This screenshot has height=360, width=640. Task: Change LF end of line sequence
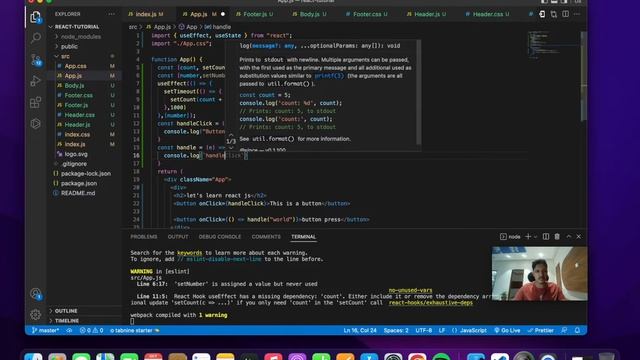[x=442, y=330]
